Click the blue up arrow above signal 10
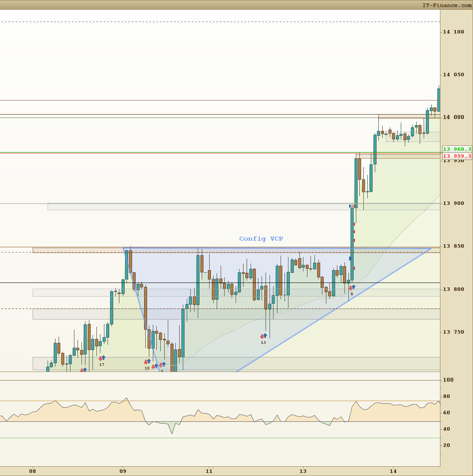The image size is (473, 476). click(149, 361)
